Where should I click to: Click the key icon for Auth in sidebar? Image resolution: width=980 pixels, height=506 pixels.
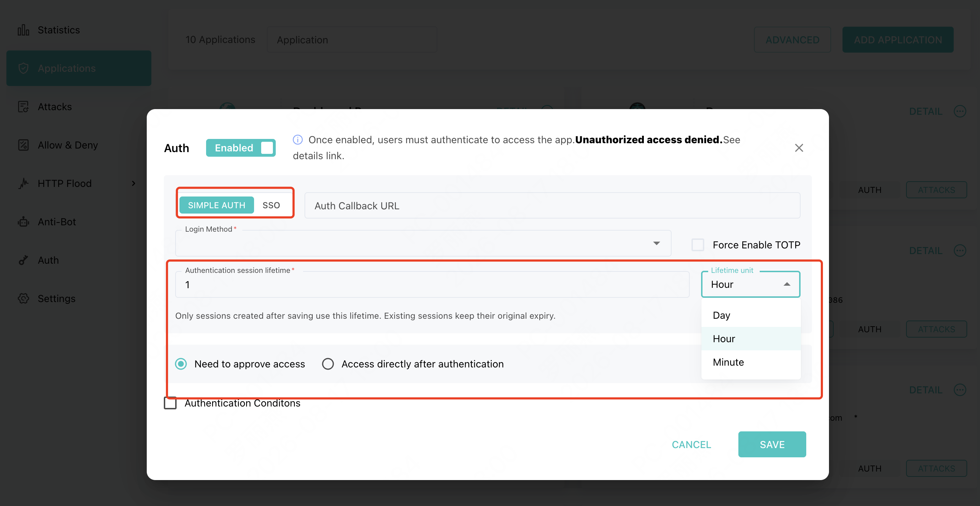[x=23, y=260]
